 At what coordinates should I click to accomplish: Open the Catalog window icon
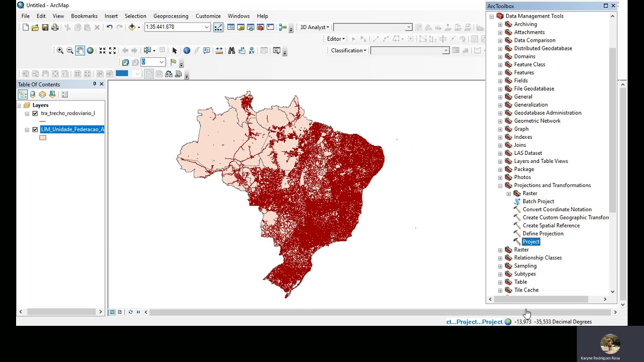coord(240,27)
